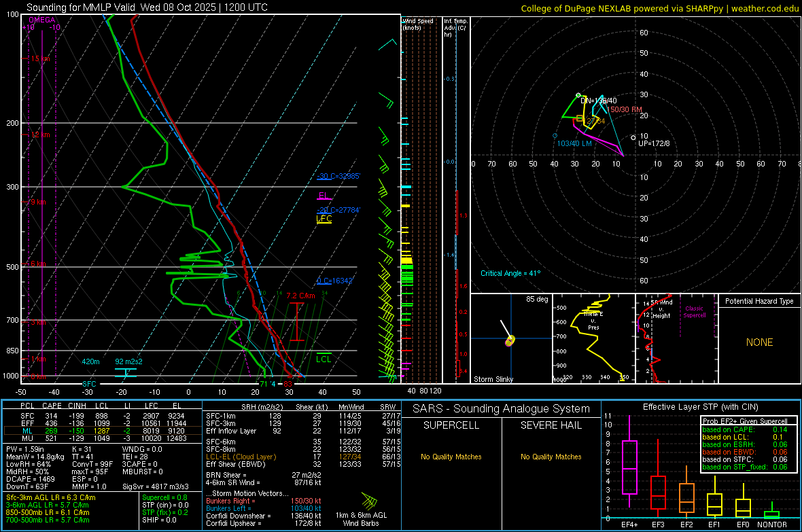Click the 'Effective Layer STP (with CIN)' title

click(x=700, y=407)
